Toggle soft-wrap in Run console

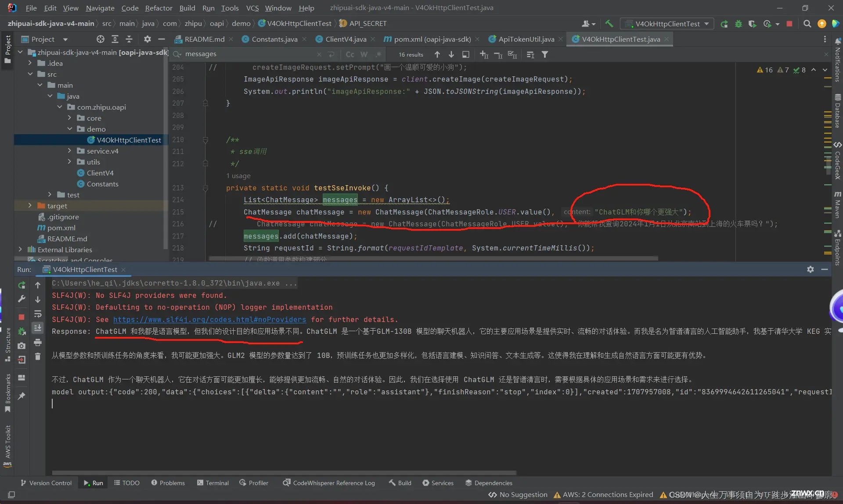[x=38, y=314]
